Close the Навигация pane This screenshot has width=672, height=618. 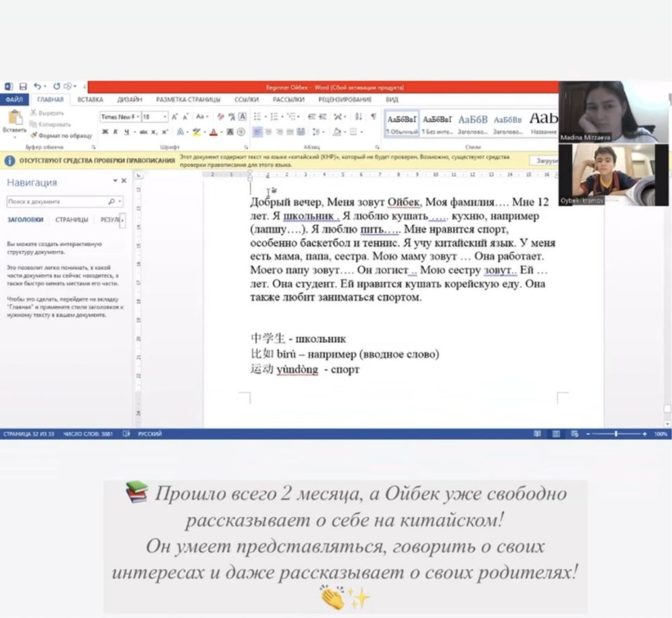pos(124,181)
